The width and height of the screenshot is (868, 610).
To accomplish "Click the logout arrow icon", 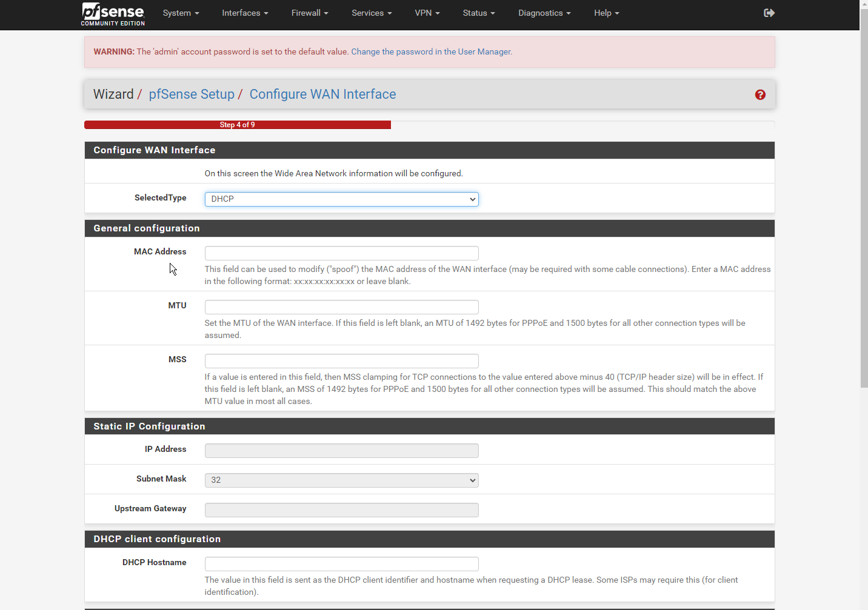I will coord(769,13).
